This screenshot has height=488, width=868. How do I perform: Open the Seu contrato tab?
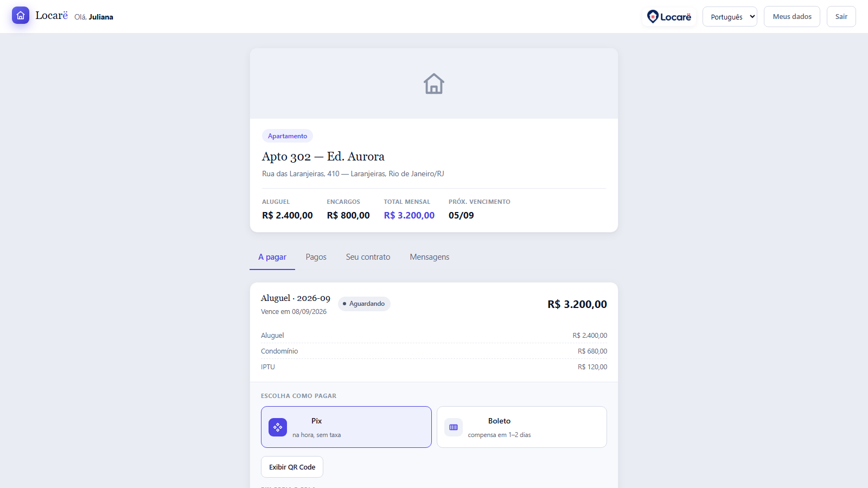(x=368, y=257)
